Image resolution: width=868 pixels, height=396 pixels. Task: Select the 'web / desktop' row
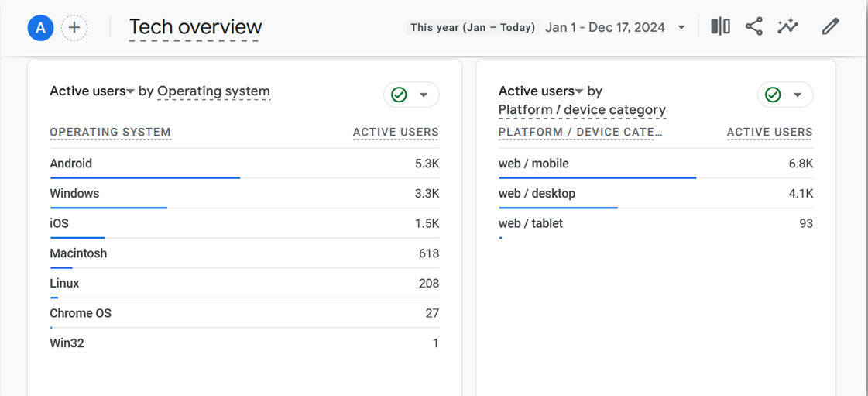coord(656,194)
